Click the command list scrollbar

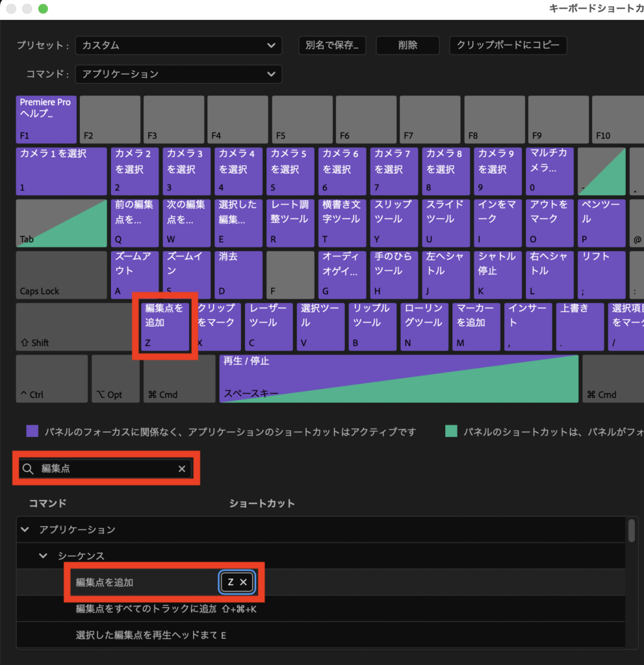[632, 530]
